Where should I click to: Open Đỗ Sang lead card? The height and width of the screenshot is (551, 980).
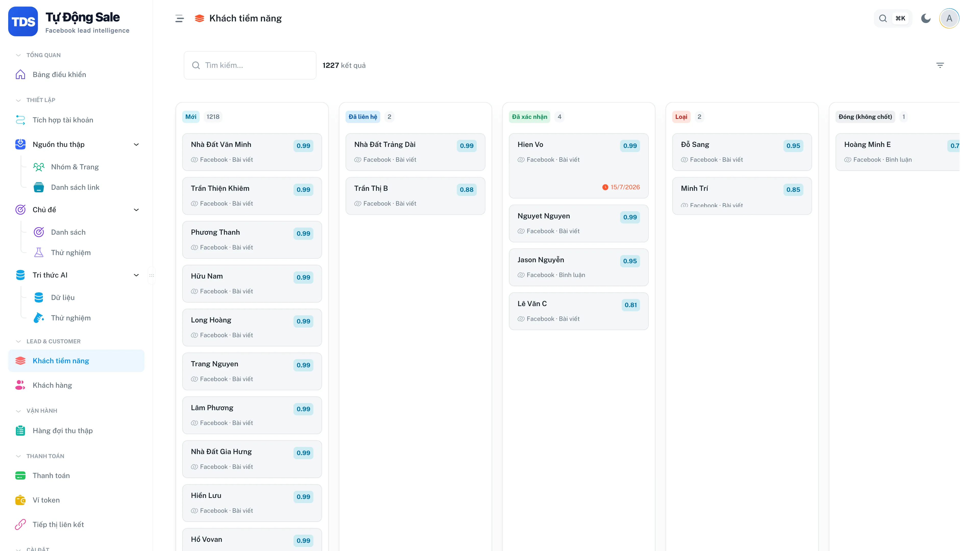741,152
